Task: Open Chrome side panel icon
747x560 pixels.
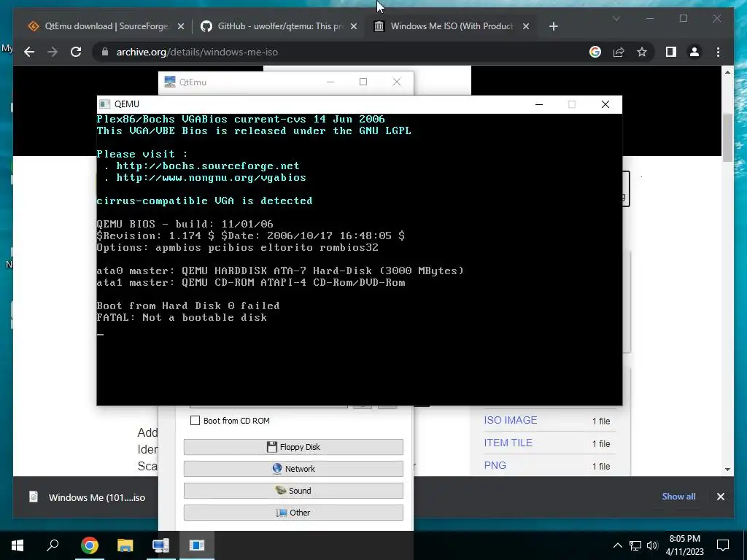Action: (671, 52)
